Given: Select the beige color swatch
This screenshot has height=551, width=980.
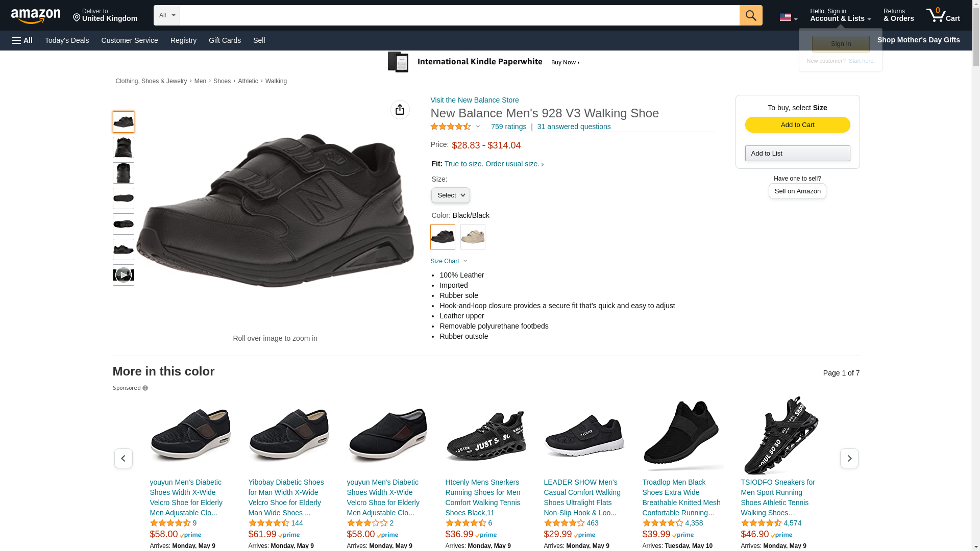Looking at the screenshot, I should pos(473,237).
